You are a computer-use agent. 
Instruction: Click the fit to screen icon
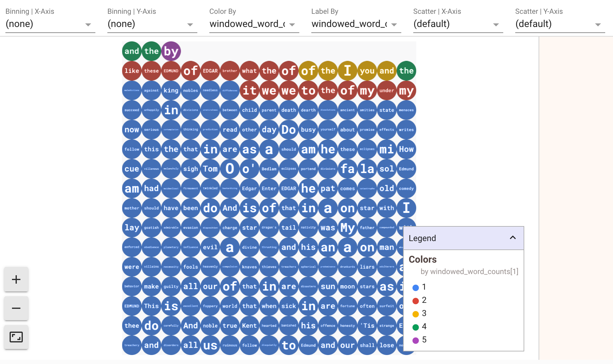(x=16, y=338)
